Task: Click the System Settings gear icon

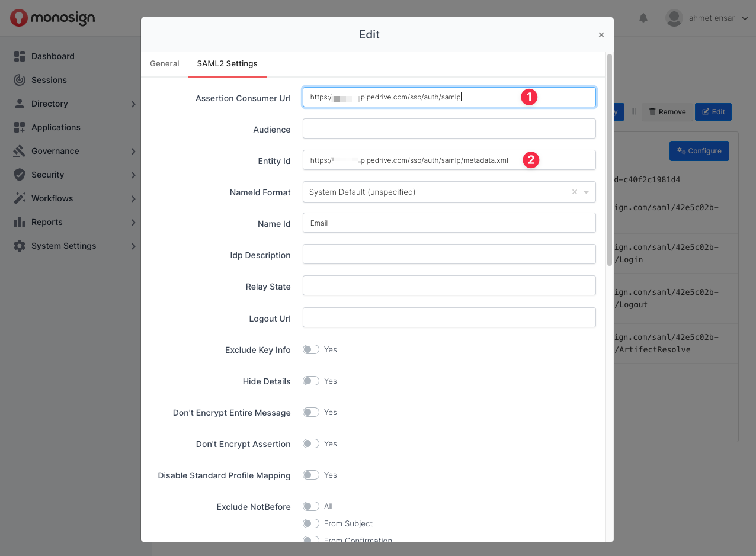Action: (20, 246)
